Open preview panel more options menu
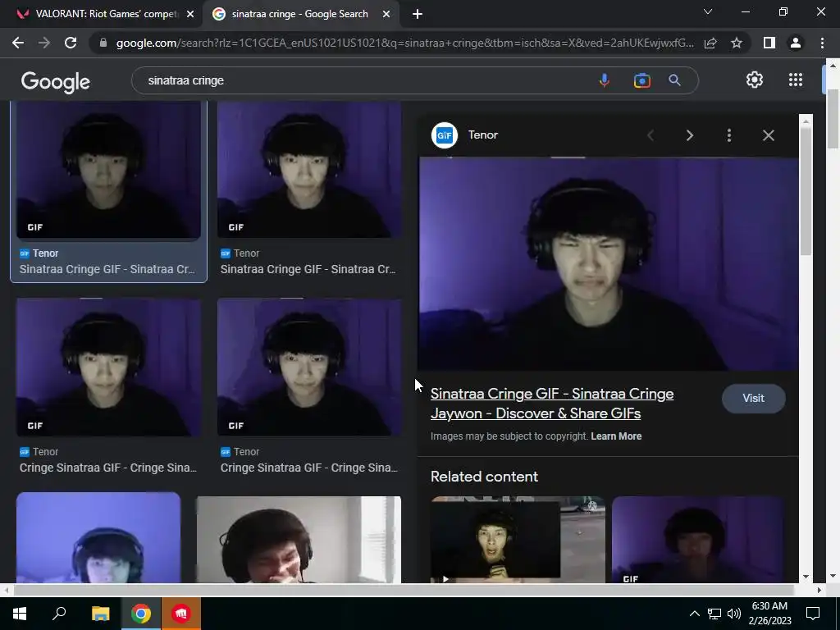 729,135
